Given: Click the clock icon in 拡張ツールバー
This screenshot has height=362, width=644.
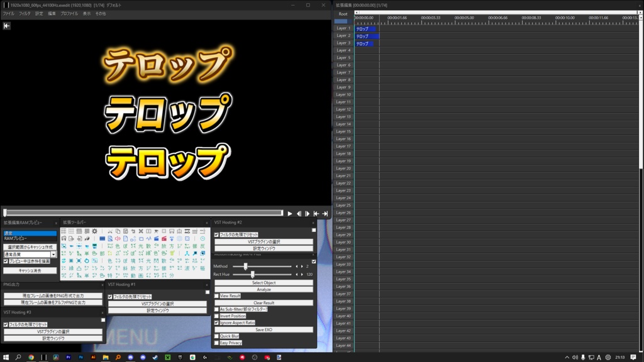Looking at the screenshot, I should pos(203,238).
